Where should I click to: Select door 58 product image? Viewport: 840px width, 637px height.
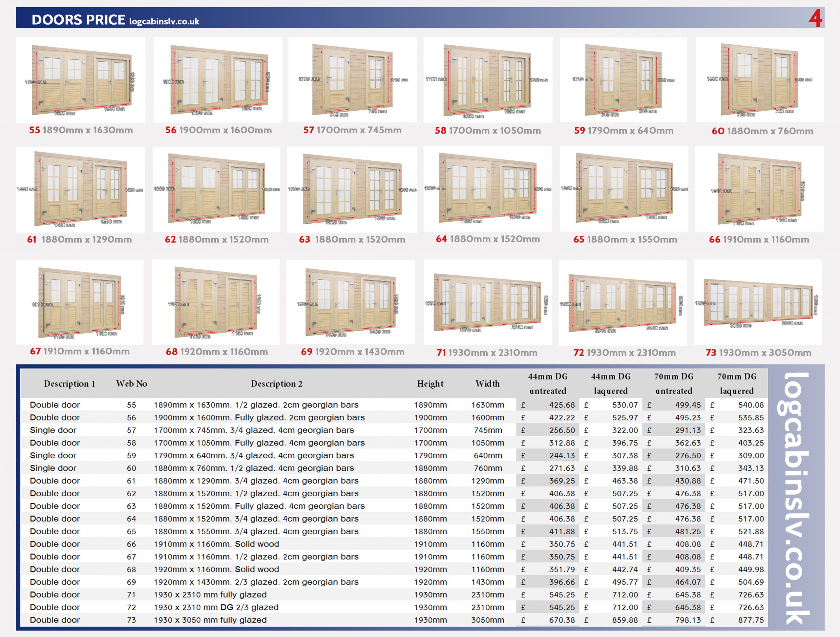(x=488, y=80)
